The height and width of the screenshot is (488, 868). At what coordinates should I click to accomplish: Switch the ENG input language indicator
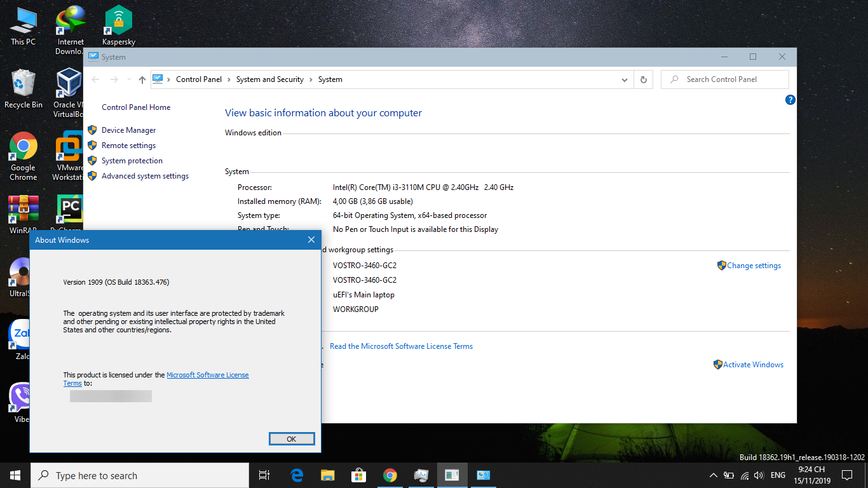pyautogui.click(x=778, y=475)
